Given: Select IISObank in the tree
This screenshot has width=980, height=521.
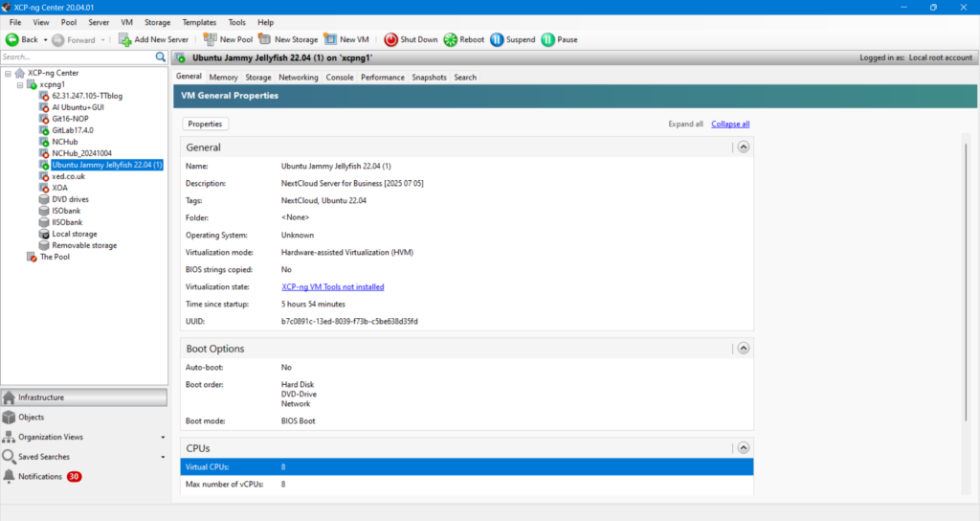Looking at the screenshot, I should point(67,222).
